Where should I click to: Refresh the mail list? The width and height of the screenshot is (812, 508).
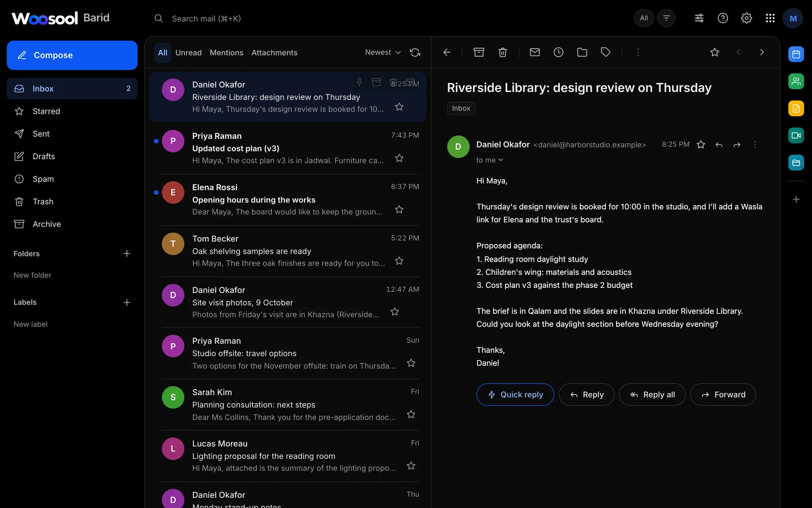click(415, 52)
